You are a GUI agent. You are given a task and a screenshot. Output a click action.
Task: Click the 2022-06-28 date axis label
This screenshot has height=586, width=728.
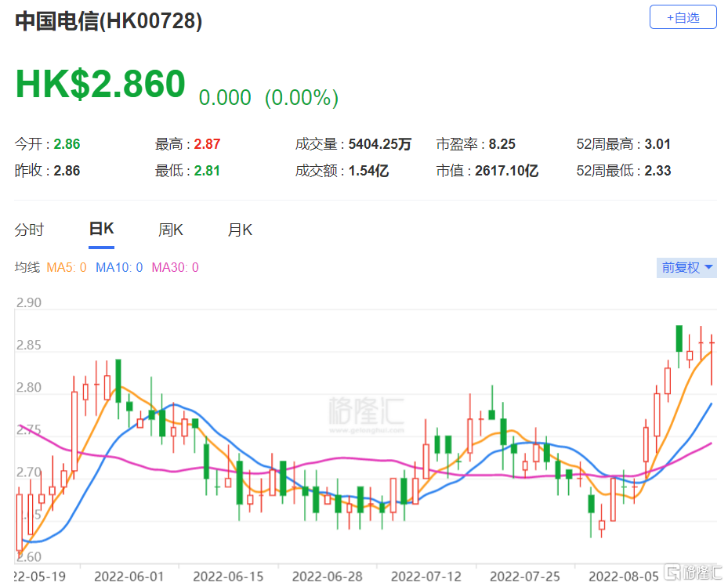[327, 577]
